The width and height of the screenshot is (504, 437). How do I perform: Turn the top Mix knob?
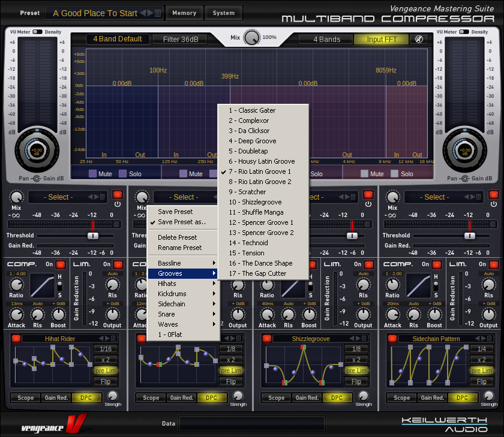(x=252, y=37)
